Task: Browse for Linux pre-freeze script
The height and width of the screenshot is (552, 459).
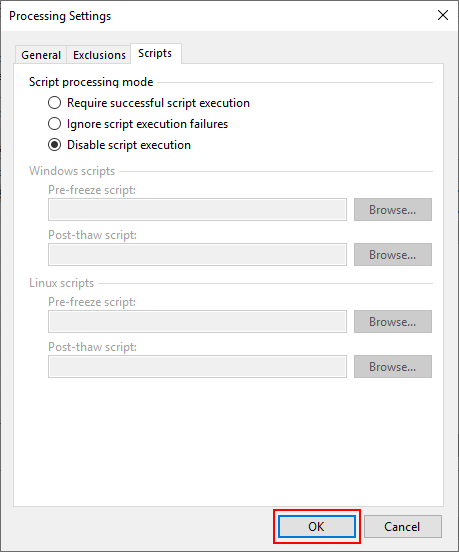Action: (x=393, y=321)
